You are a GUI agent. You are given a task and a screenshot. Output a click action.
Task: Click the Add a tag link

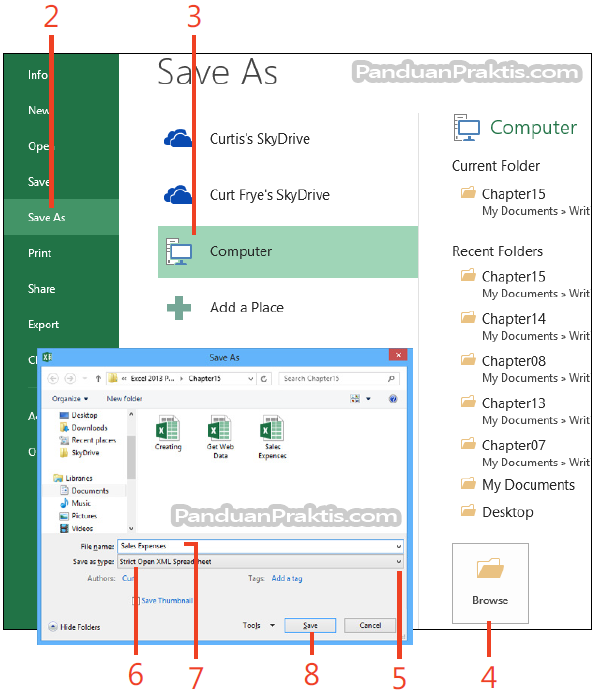tap(287, 578)
